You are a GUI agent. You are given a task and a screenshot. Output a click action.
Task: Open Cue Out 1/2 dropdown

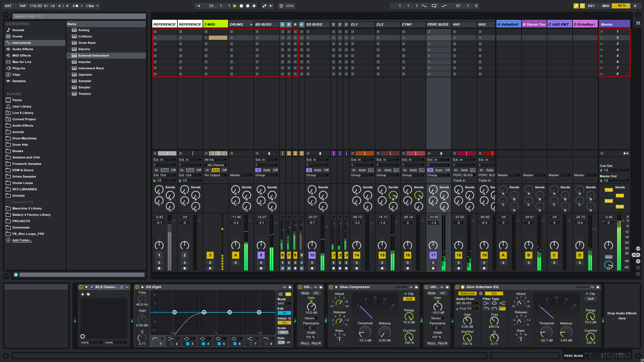tap(614, 170)
